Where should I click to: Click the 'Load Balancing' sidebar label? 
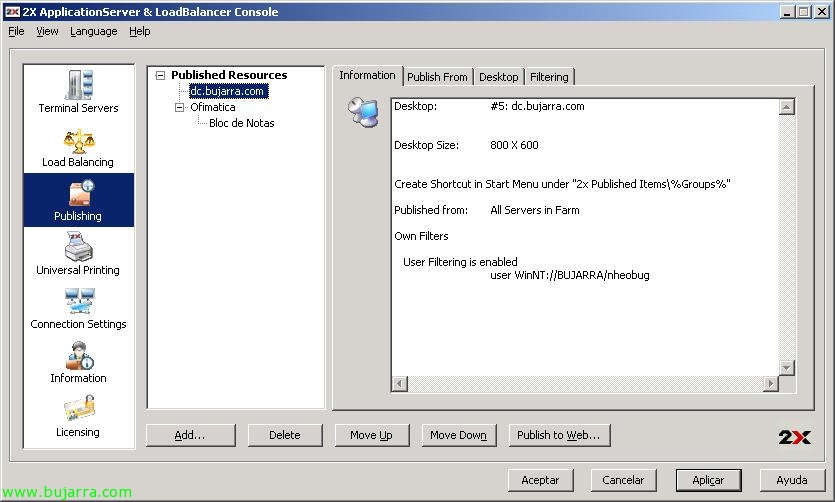point(78,162)
